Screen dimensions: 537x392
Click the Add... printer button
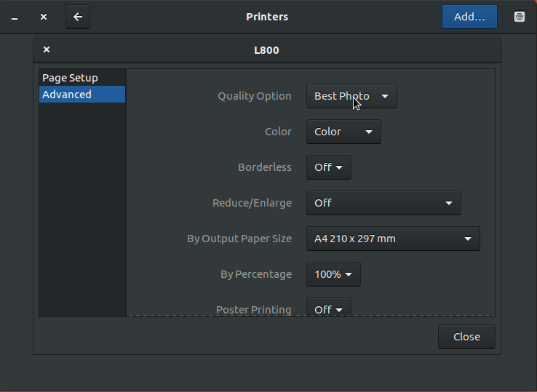click(x=469, y=17)
